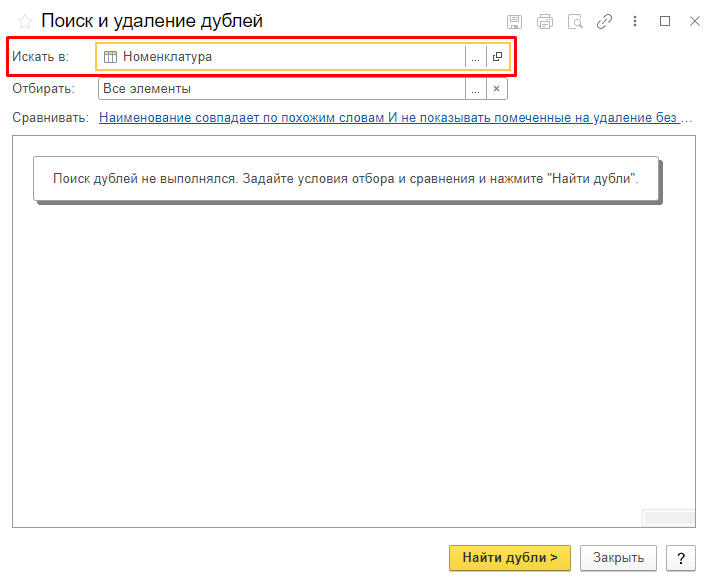Open ellipsis button in Отбирать field
This screenshot has width=716, height=583.
(x=475, y=89)
